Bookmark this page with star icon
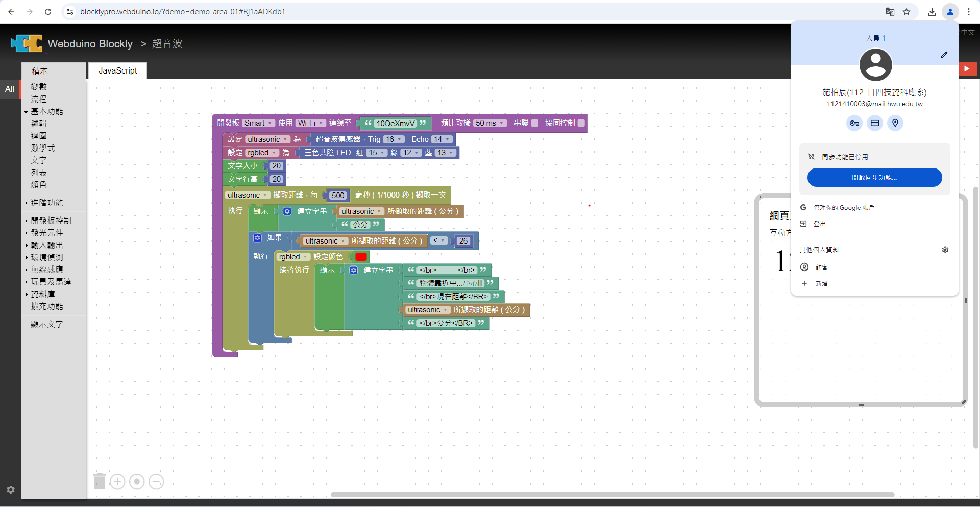Screen dimensions: 980x507 click(906, 12)
